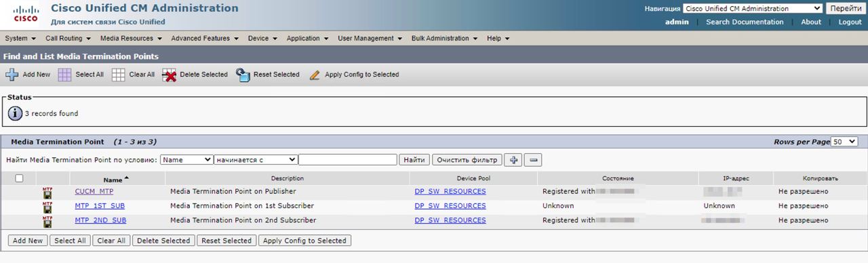The image size is (868, 263).
Task: Click the 'Unknown' state of MTP_1ST_SUB
Action: tap(558, 205)
